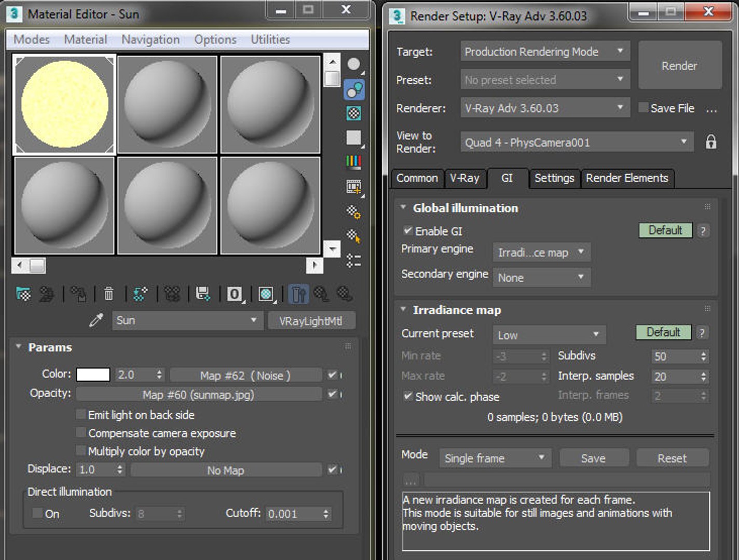
Task: Open the Current preset Low dropdown
Action: [x=549, y=335]
